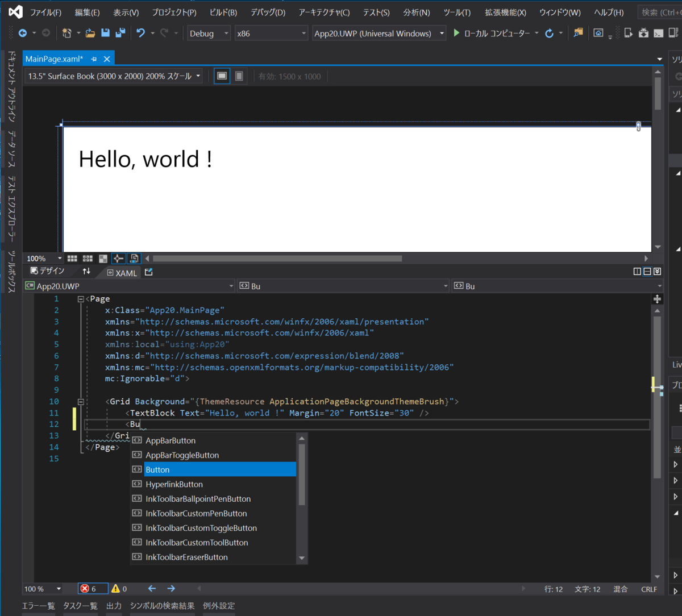The height and width of the screenshot is (616, 682).
Task: Open the Debug configuration dropdown
Action: click(209, 34)
